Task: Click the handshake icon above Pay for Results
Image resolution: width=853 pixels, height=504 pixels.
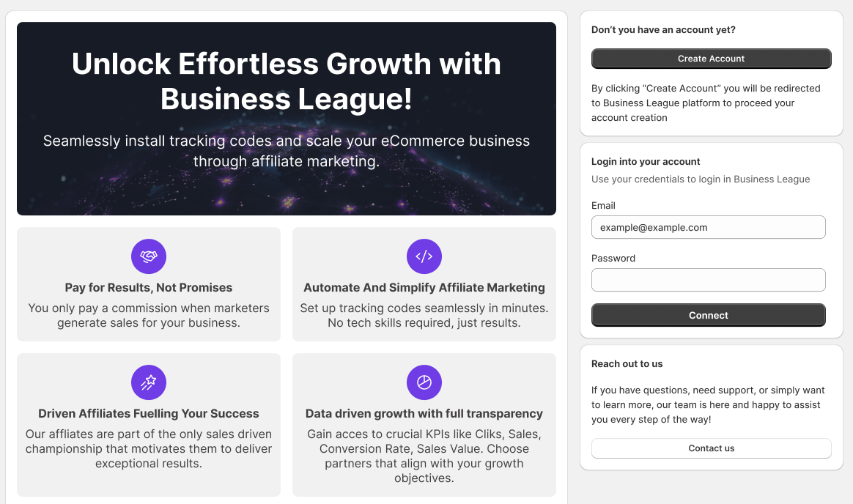Action: tap(148, 256)
